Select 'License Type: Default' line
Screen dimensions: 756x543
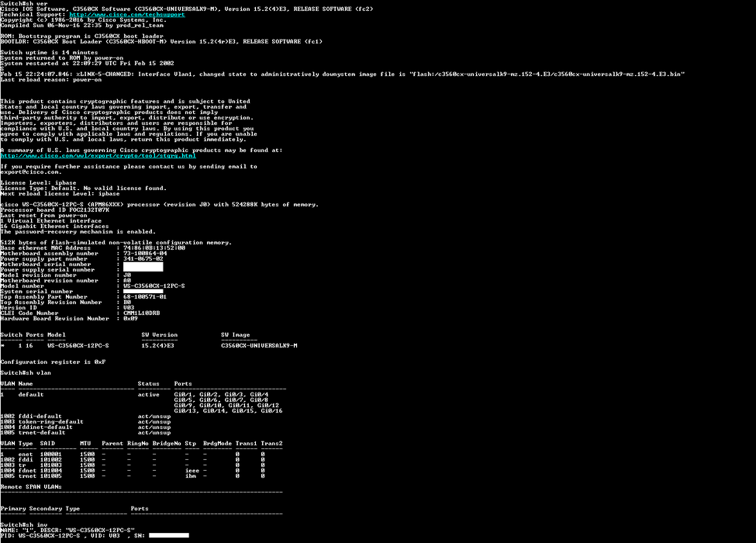click(84, 188)
